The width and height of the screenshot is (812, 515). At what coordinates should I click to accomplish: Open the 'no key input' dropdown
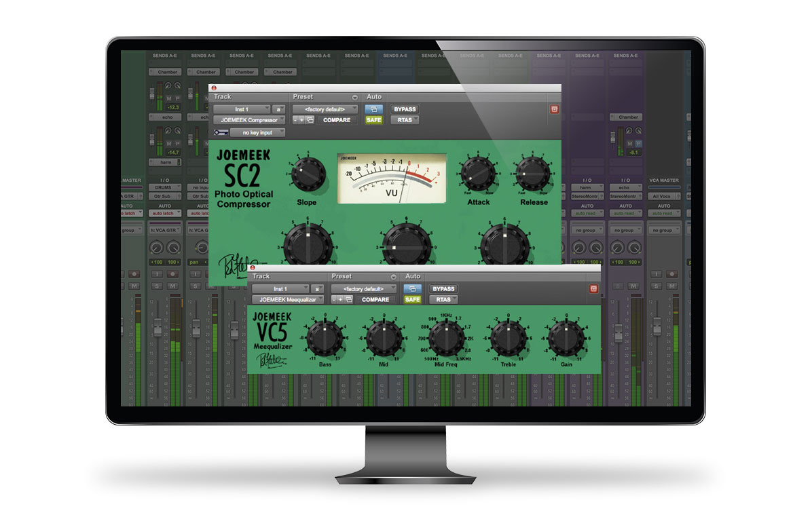(x=257, y=132)
